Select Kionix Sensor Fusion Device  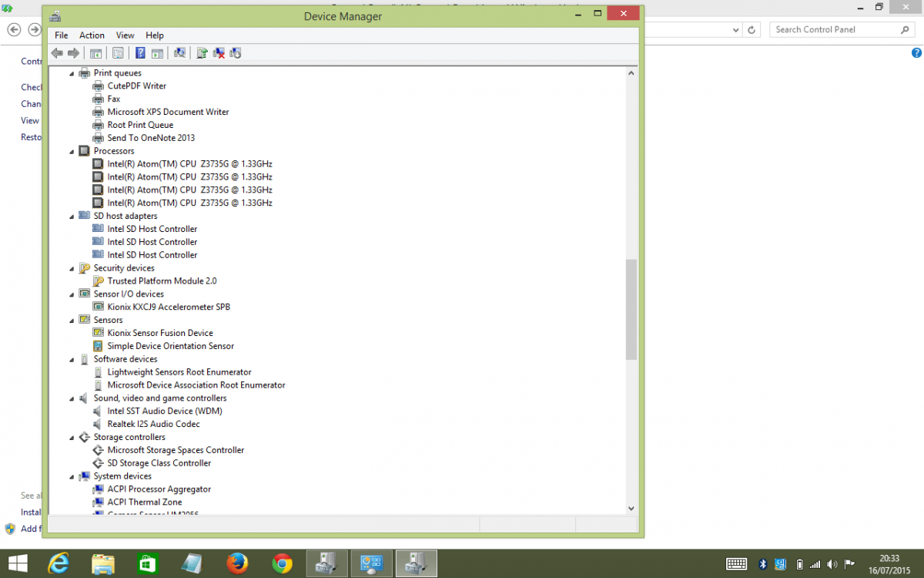click(x=160, y=333)
